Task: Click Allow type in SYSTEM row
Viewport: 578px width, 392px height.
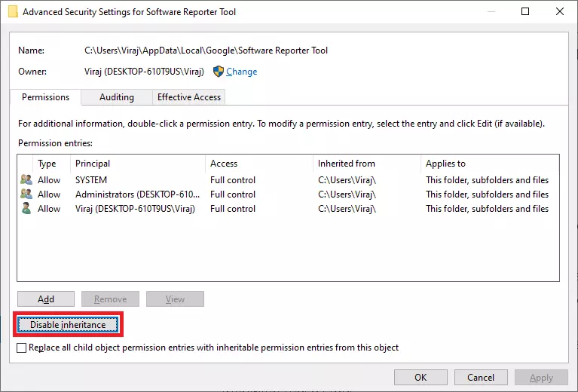Action: 49,180
